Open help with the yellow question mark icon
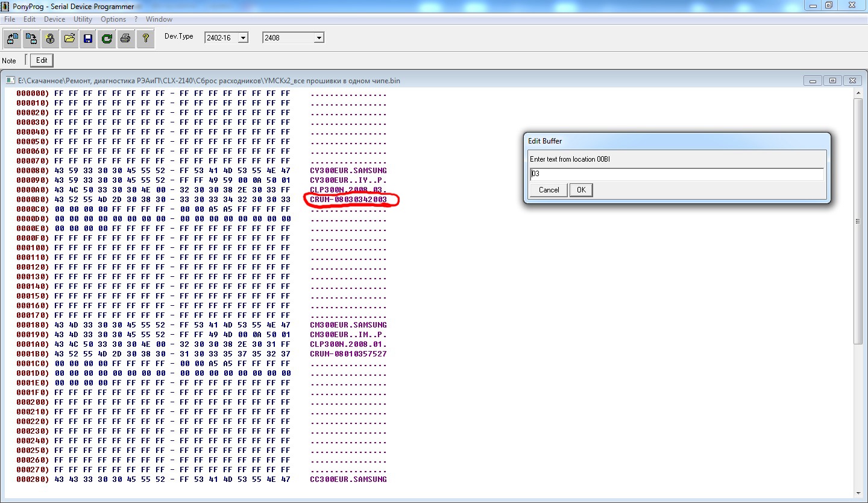 [145, 39]
